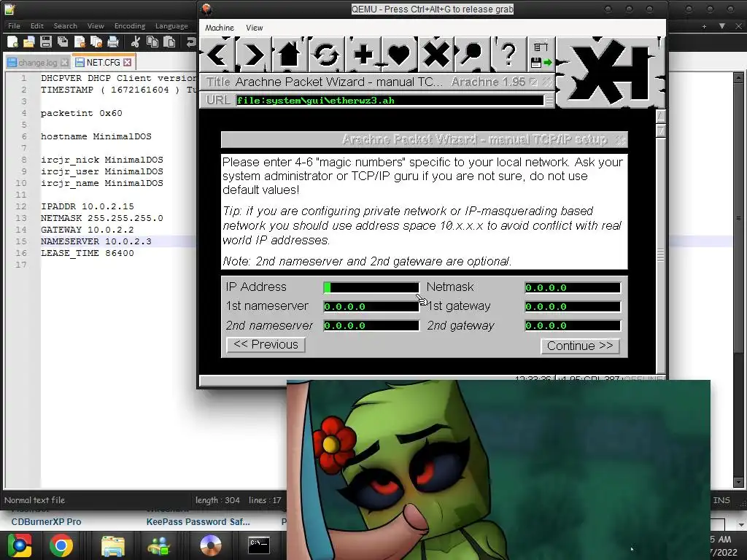Click the 'CDBurnerXP Pro' entry
This screenshot has height=560, width=747.
tap(46, 522)
